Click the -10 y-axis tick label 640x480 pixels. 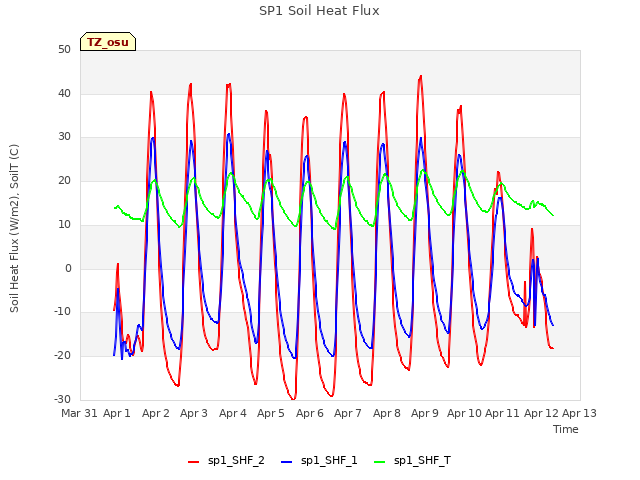click(x=62, y=311)
